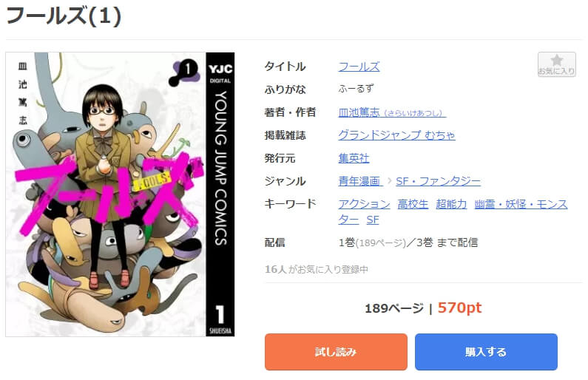588x380 pixels.
Task: Click the 購入する purchase button
Action: (x=486, y=352)
